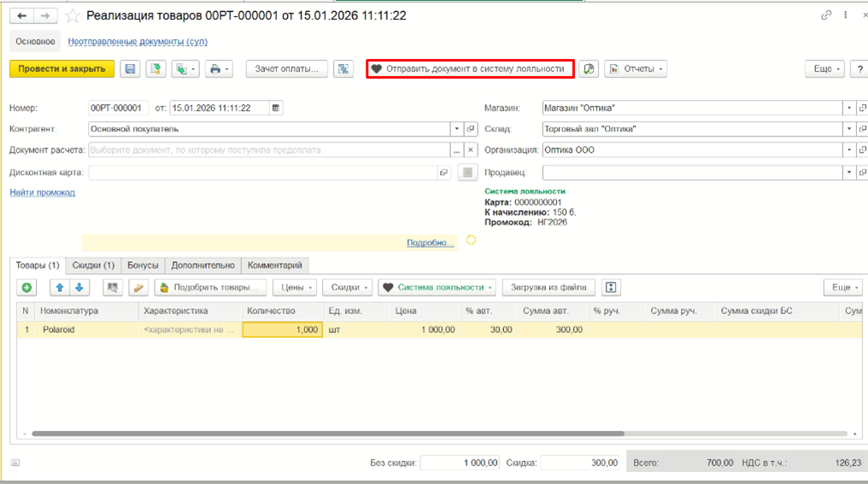Image resolution: width=868 pixels, height=484 pixels.
Task: Click the Найти промокод link
Action: 43,193
